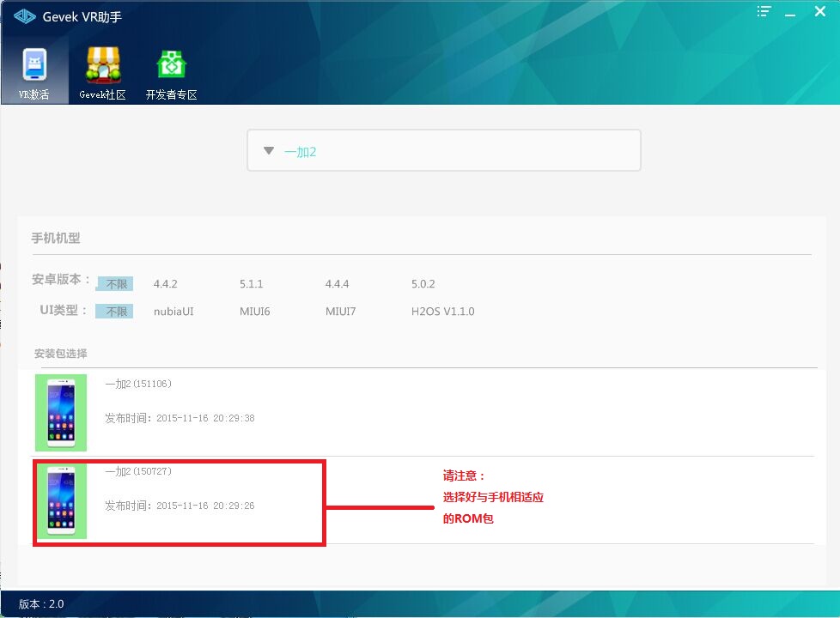840x618 pixels.
Task: Filter Android version 4.4.2
Action: click(x=166, y=284)
